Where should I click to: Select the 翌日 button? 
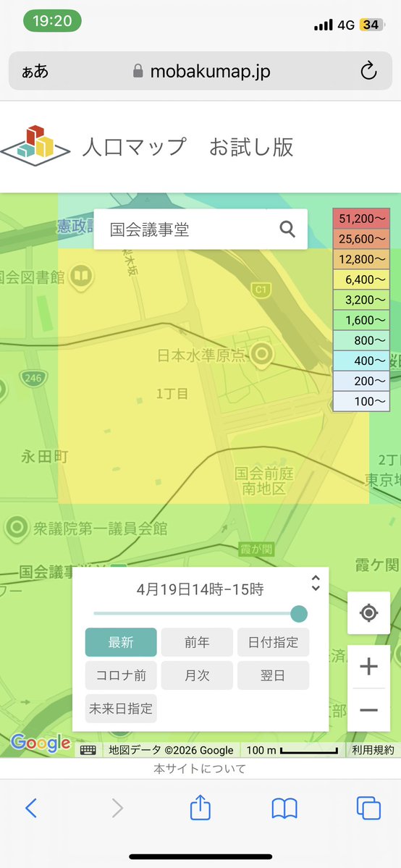click(273, 675)
